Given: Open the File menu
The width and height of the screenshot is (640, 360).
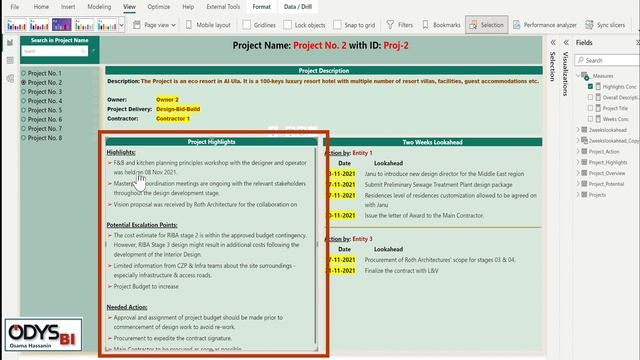Looking at the screenshot, I should tap(15, 7).
